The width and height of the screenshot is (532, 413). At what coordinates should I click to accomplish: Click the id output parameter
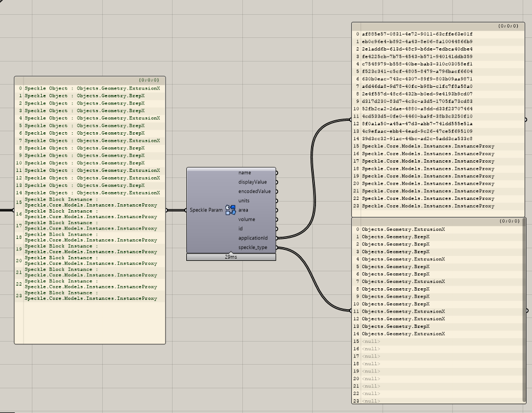[240, 228]
